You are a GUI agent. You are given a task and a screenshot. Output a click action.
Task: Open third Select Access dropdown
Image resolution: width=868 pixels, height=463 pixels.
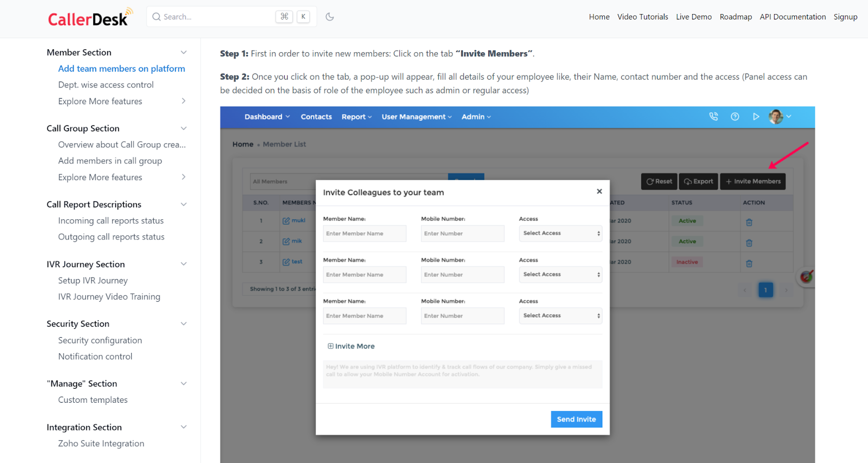[560, 316]
